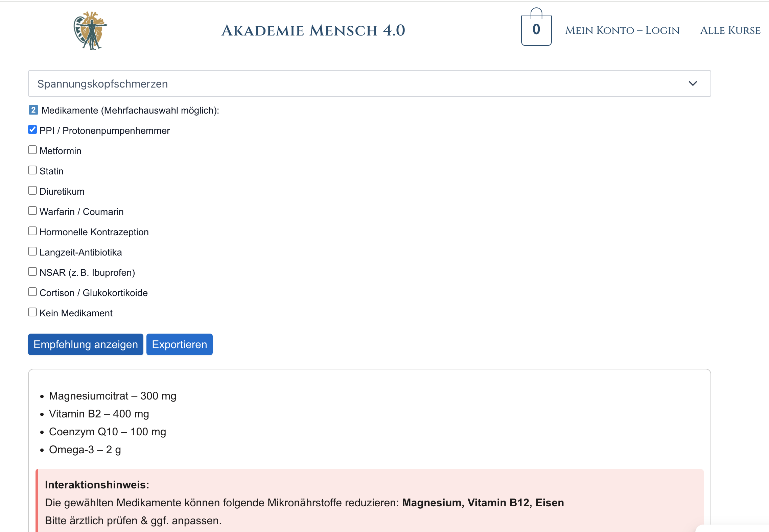
Task: Open Mein Konto – Login menu
Action: (x=622, y=30)
